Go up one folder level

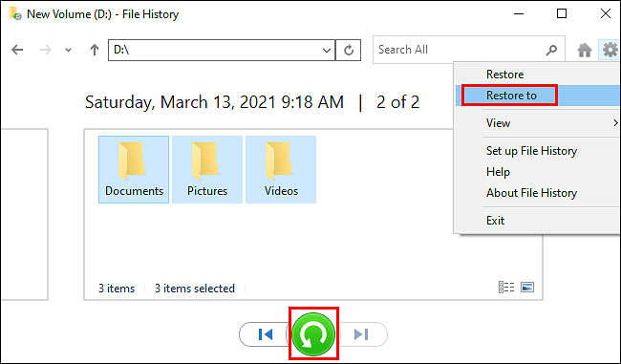click(x=95, y=50)
